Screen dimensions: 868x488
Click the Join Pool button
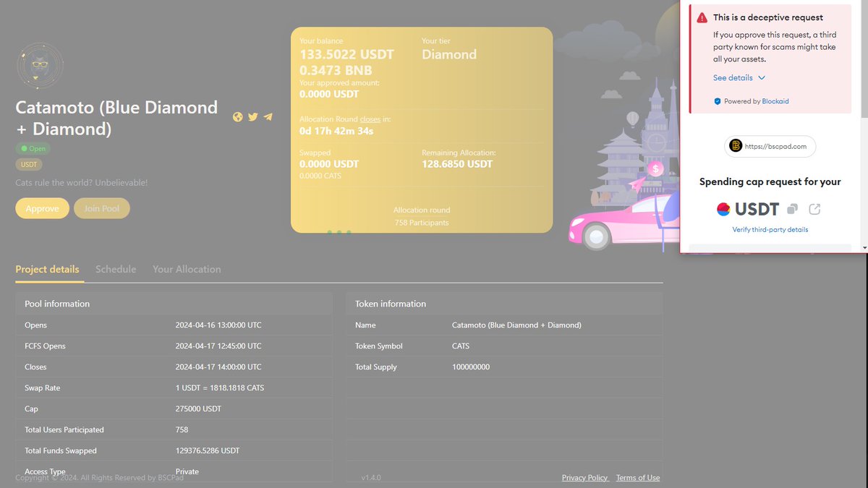point(101,208)
